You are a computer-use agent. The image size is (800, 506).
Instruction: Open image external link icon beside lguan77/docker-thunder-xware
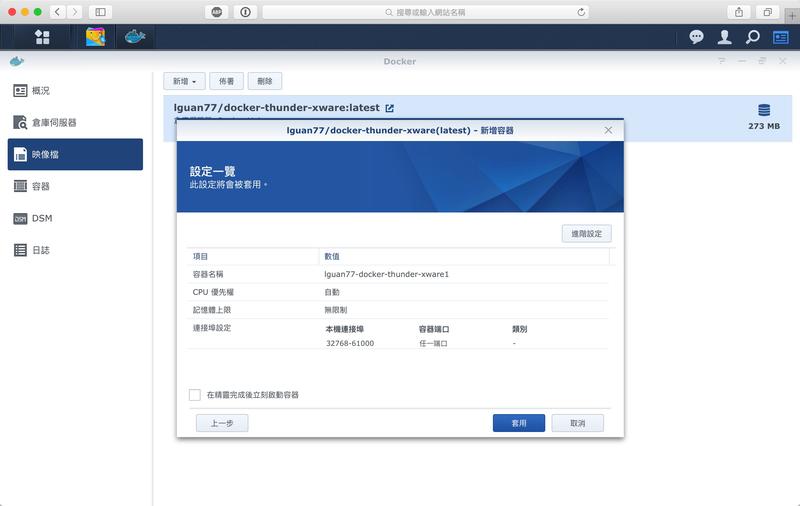pyautogui.click(x=390, y=108)
